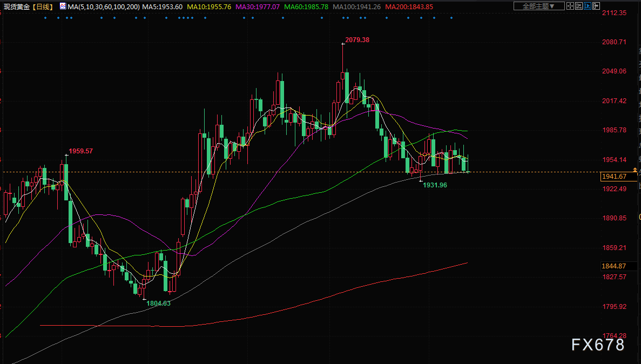Click the green MA60:1985.78 legend value
Viewport: 641px width, 364px height.
click(306, 7)
